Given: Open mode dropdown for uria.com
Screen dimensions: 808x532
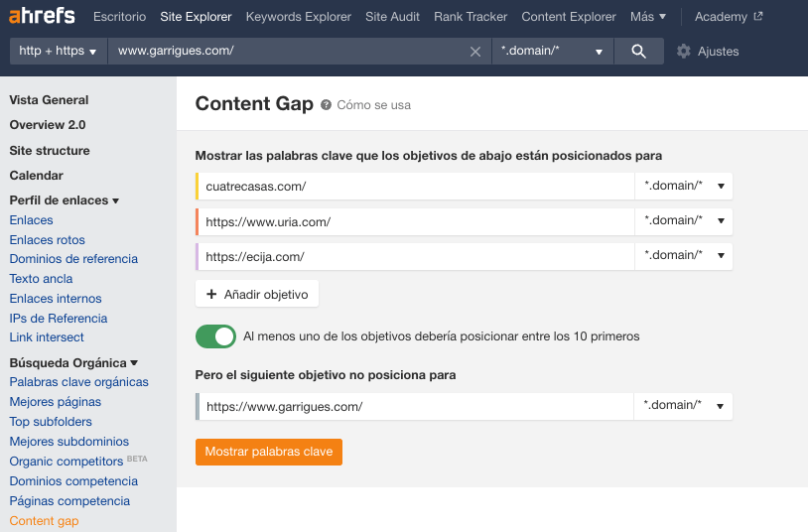Looking at the screenshot, I should pos(683,221).
